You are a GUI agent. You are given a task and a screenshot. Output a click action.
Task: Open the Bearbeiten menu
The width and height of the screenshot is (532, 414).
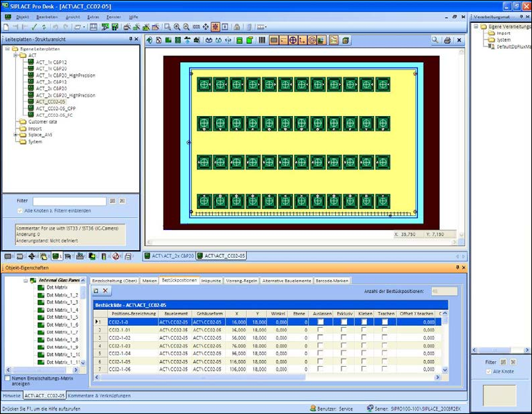(47, 17)
